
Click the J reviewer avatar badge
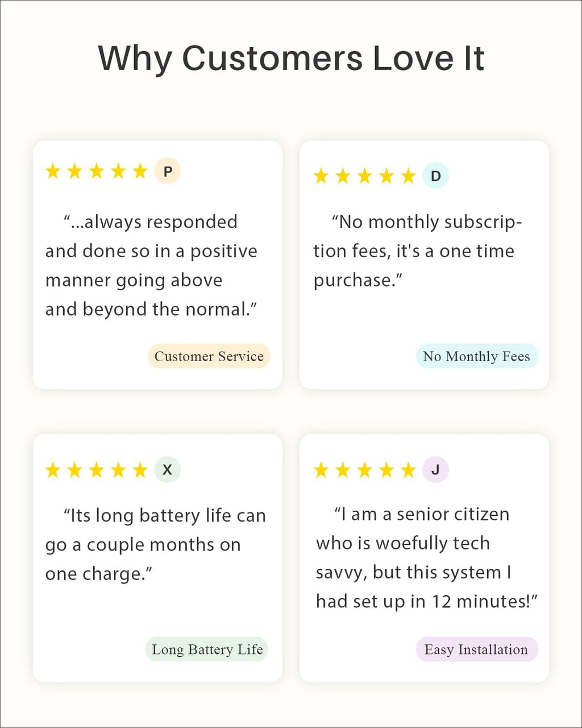click(436, 470)
